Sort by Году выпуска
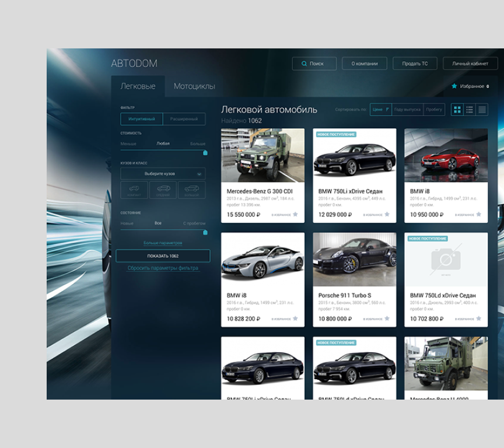The height and width of the screenshot is (448, 504). [x=407, y=110]
